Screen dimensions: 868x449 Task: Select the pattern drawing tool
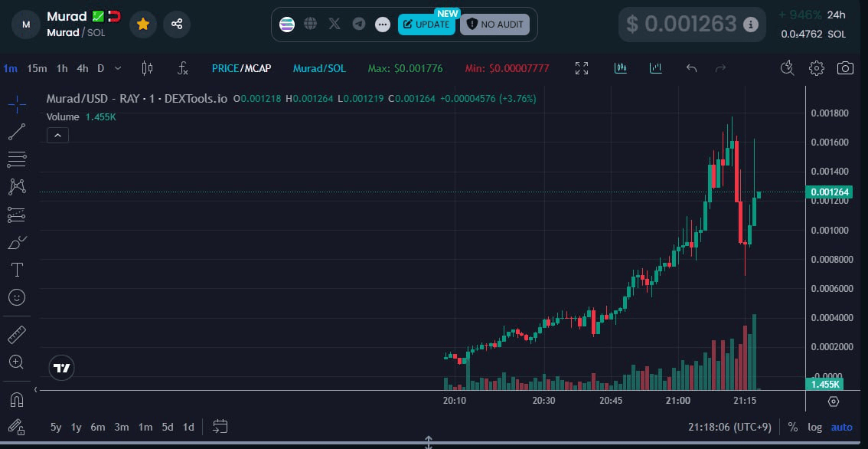(x=17, y=187)
